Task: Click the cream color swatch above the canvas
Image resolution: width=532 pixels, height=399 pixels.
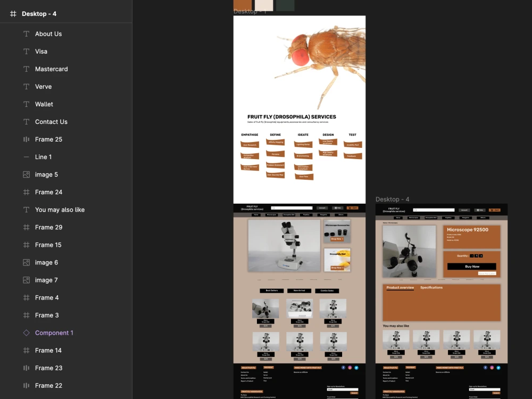Action: [x=264, y=5]
